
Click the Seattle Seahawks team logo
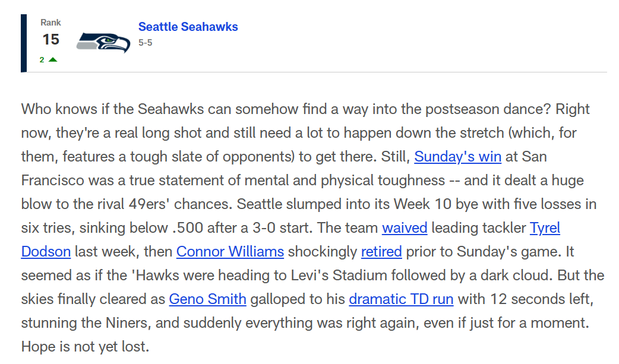pyautogui.click(x=103, y=42)
